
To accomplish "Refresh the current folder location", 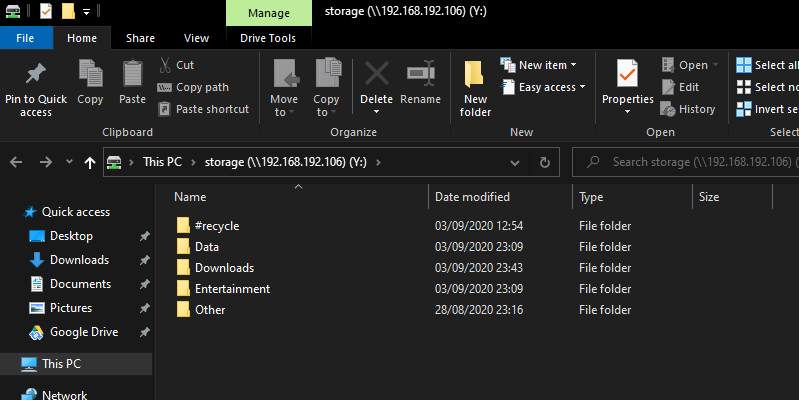I will click(x=545, y=162).
